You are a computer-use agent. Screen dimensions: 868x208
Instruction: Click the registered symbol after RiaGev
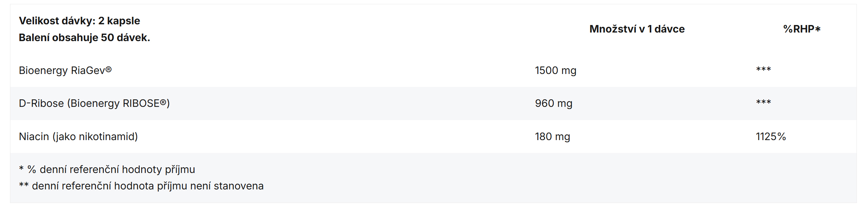point(109,70)
